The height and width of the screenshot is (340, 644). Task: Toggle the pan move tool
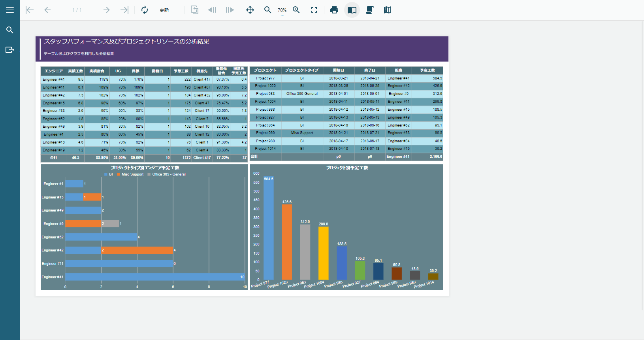(x=250, y=10)
